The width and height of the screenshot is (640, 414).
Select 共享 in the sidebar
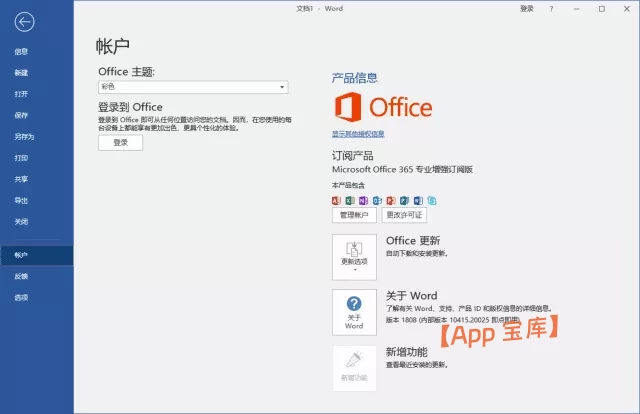coord(21,179)
